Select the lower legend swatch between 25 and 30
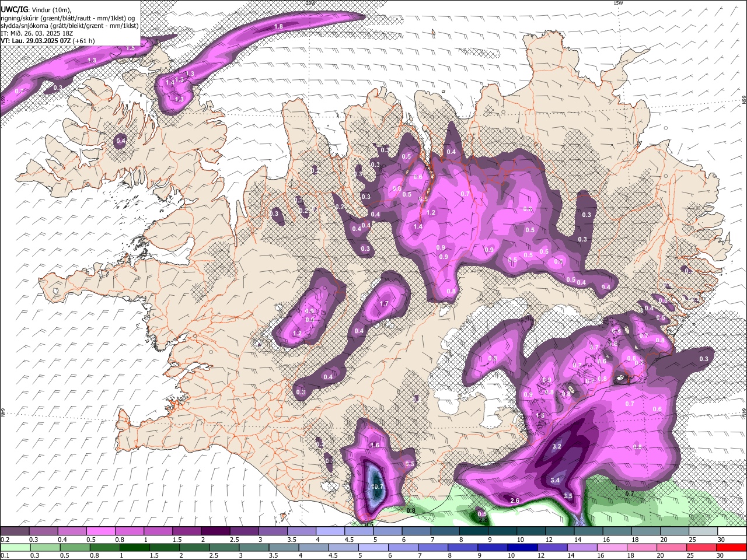Screen dimensions: 747x560 point(702,547)
